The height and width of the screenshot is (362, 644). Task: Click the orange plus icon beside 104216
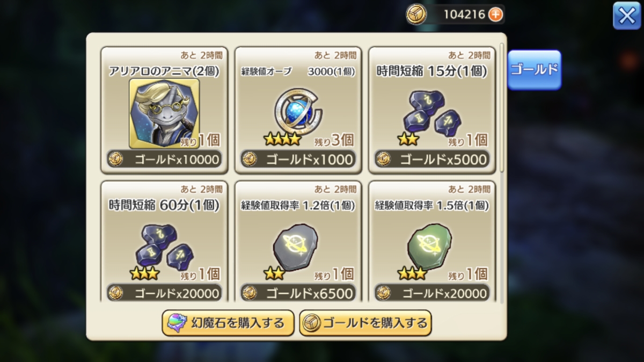496,15
